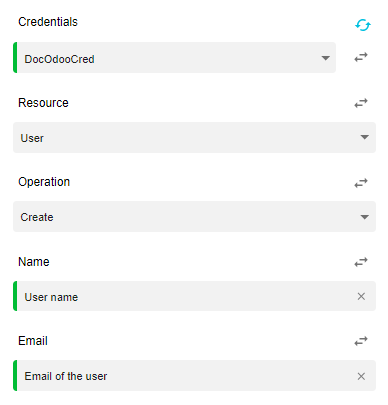Open the DocOdooCred credentials dropdown
Image resolution: width=388 pixels, height=405 pixels.
(175, 58)
